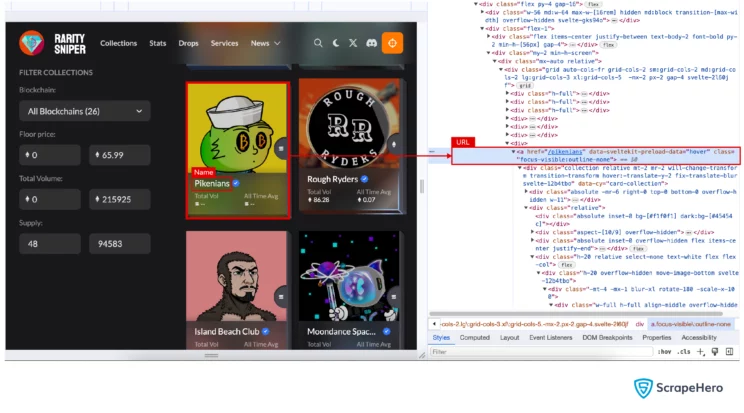Screen dimensions: 744x413
Task: Click the RARITY SNIPER wordmark
Action: 70,44
